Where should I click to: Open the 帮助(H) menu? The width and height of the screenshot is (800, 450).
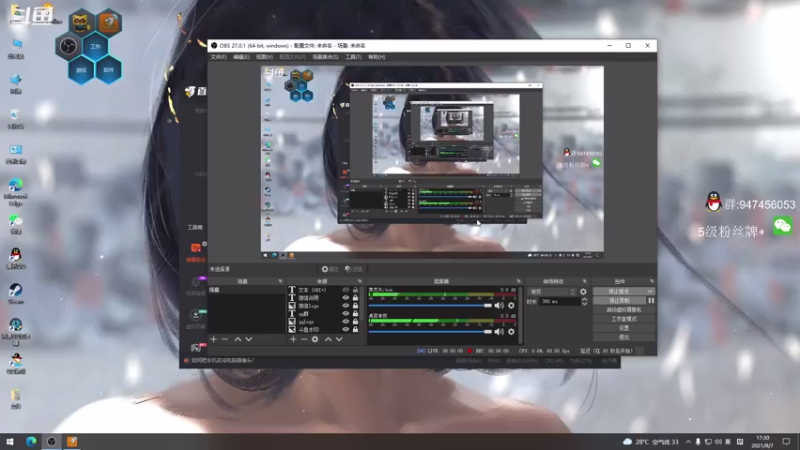click(377, 57)
